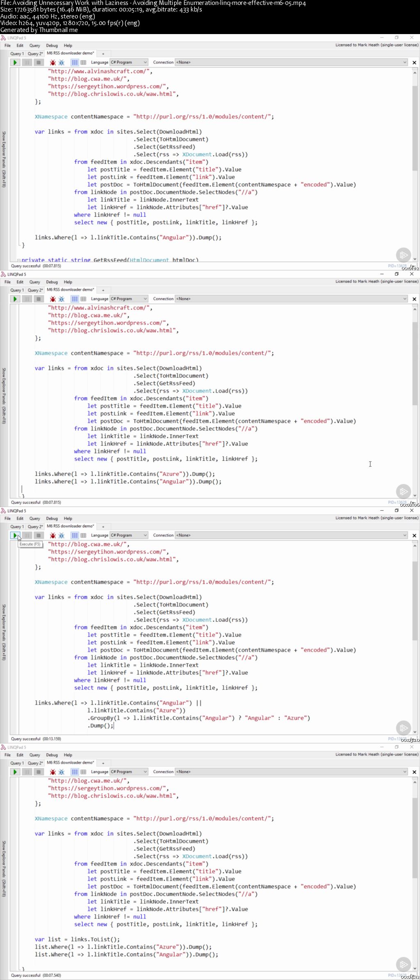The height and width of the screenshot is (980, 420).
Task: Select rich text results view in second frame
Action: coord(75,299)
